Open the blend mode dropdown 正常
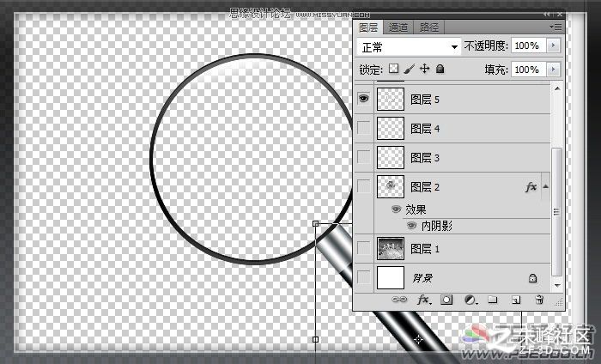The width and height of the screenshot is (601, 364). (409, 47)
